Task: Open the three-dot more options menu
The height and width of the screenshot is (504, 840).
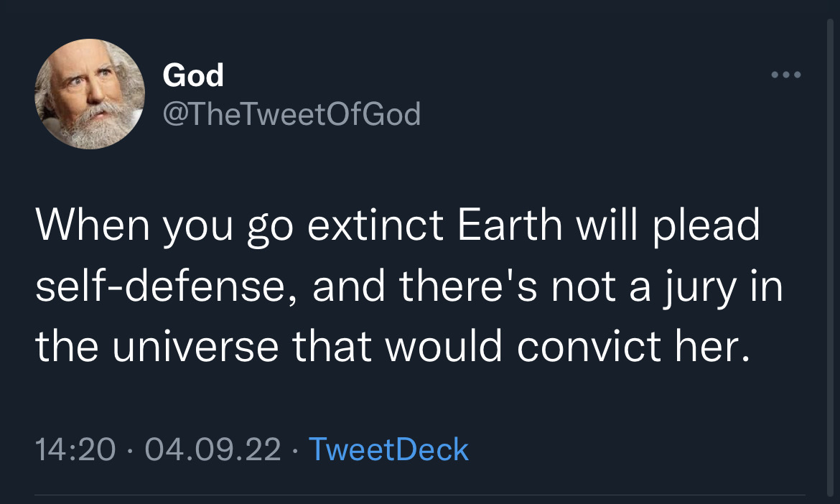Action: [786, 75]
